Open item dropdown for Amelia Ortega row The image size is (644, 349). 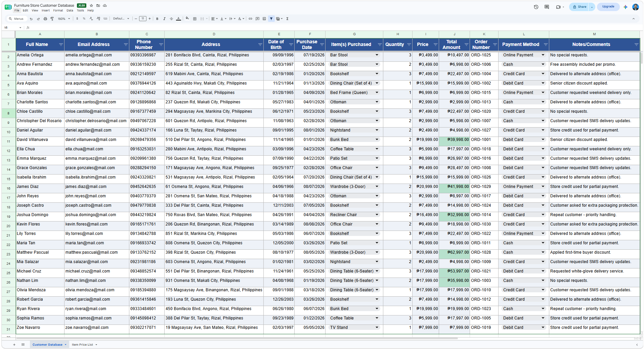click(377, 55)
